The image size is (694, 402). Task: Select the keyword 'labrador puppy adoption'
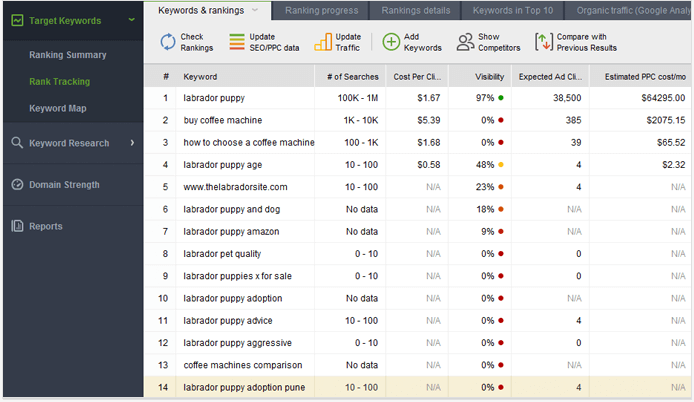[233, 298]
